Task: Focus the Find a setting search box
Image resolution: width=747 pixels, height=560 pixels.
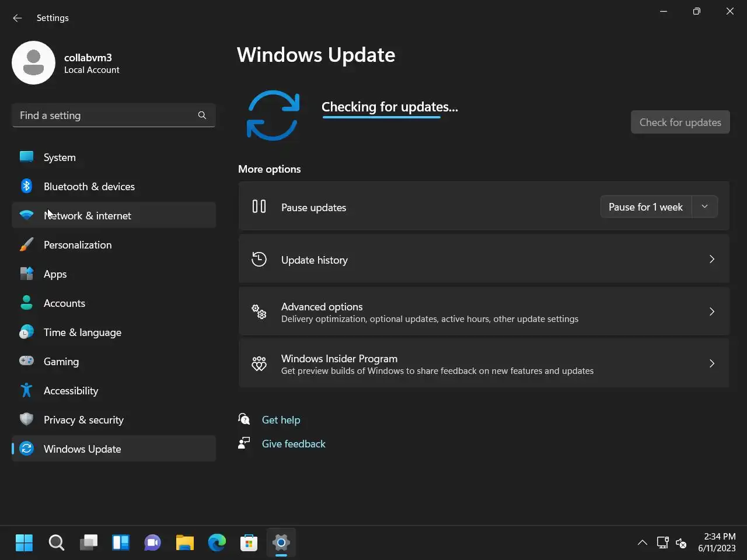Action: (114, 115)
